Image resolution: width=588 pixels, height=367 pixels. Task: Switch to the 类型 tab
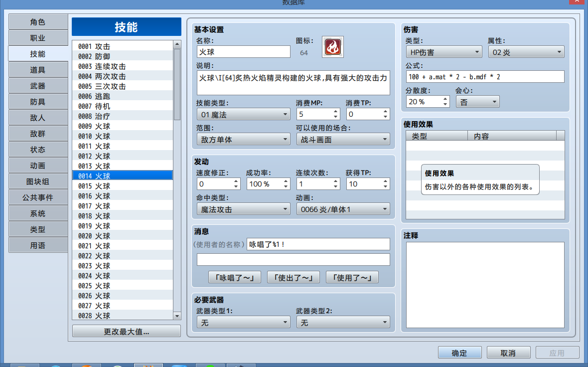[38, 229]
